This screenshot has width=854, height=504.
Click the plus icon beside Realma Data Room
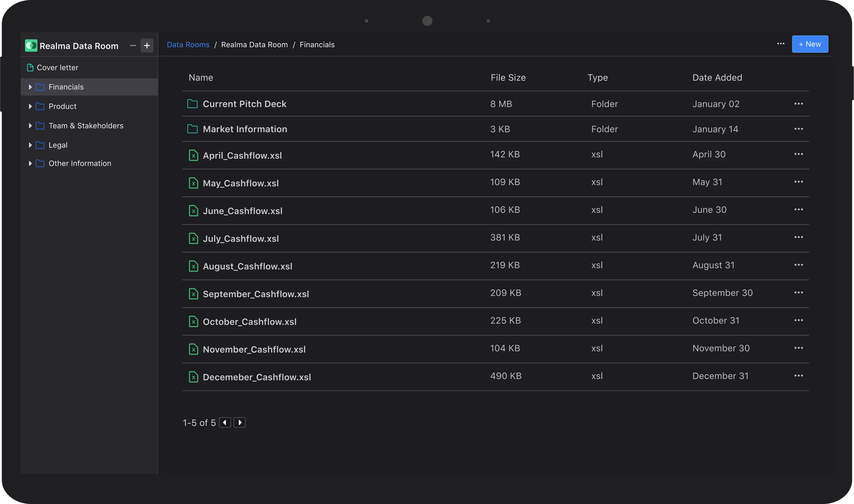click(147, 45)
